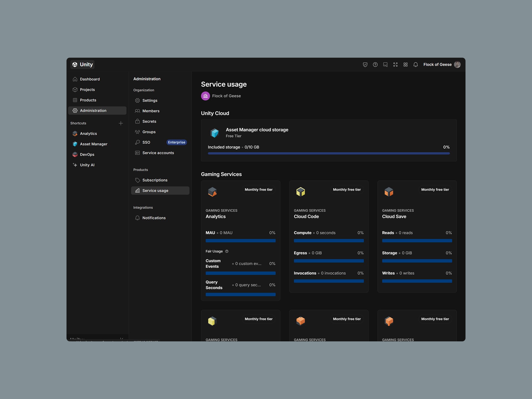
Task: Click the shield icon in top bar
Action: click(x=365, y=65)
